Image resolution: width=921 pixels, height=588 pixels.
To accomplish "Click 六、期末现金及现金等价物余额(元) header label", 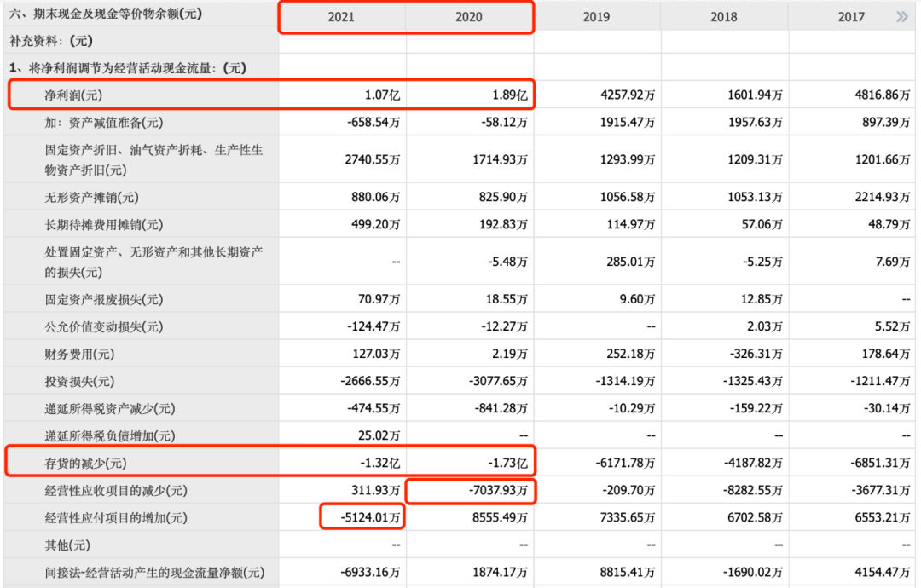I will pos(106,14).
